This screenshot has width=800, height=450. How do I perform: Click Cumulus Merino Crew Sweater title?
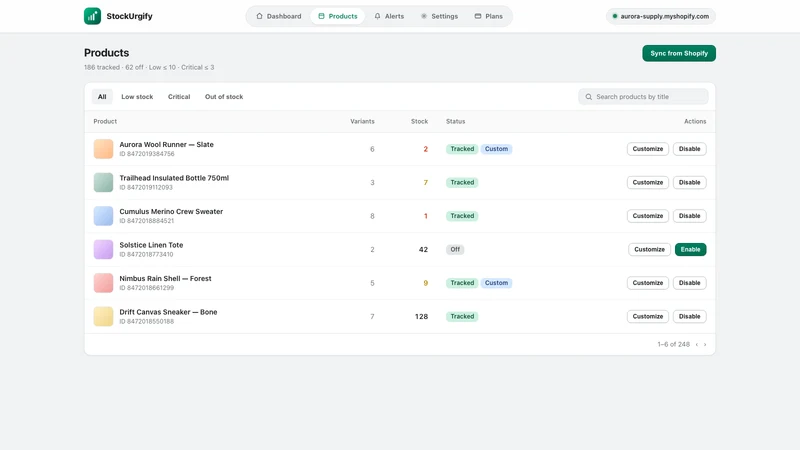171,211
